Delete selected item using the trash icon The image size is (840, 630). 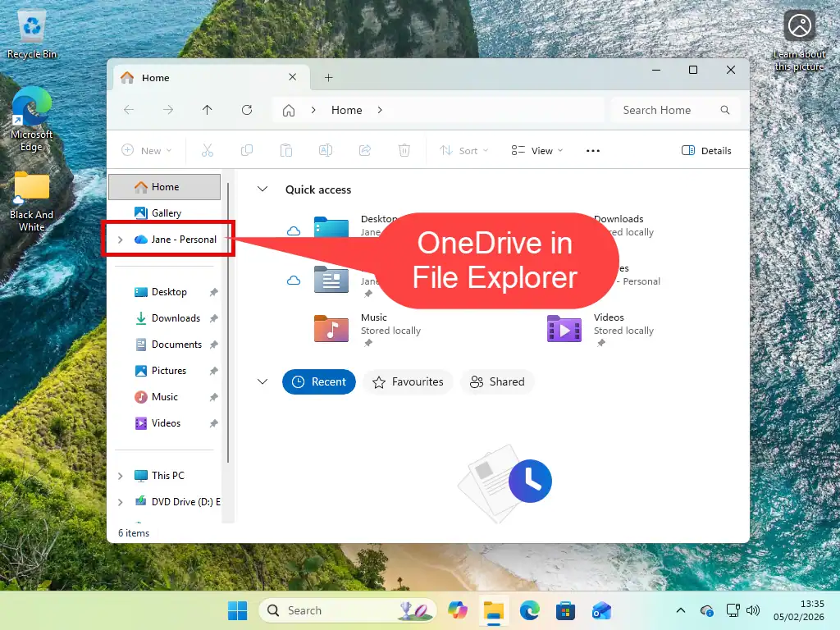click(x=404, y=150)
